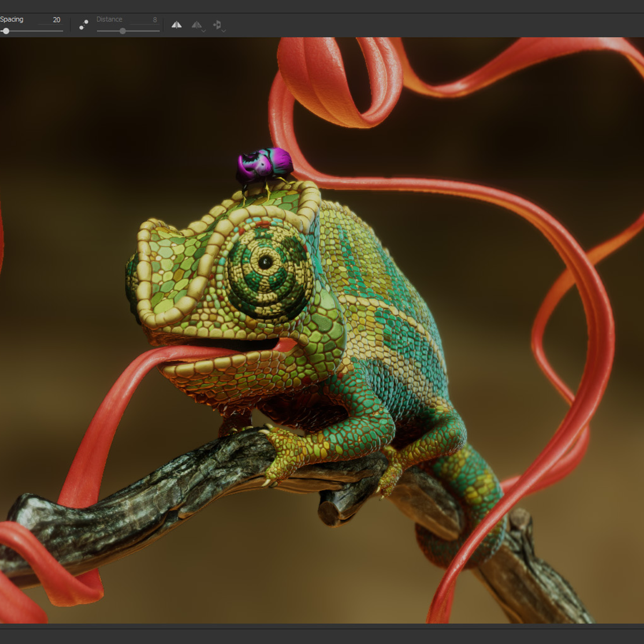Click the grayed-out Distance label
This screenshot has width=644, height=644.
click(x=108, y=19)
